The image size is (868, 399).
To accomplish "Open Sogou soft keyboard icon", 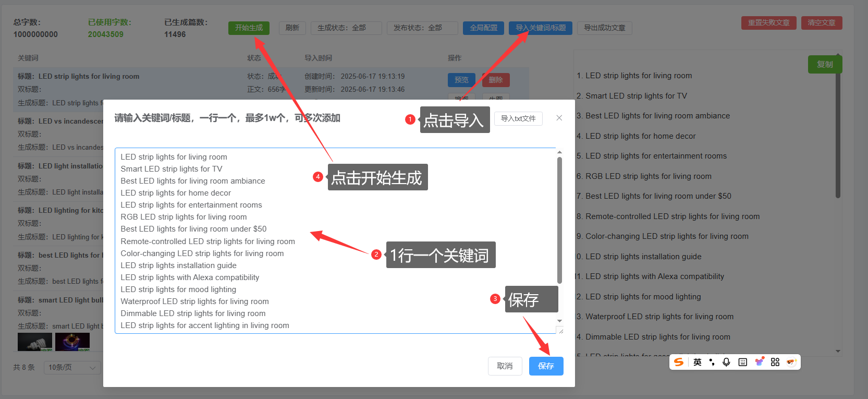I will [743, 362].
